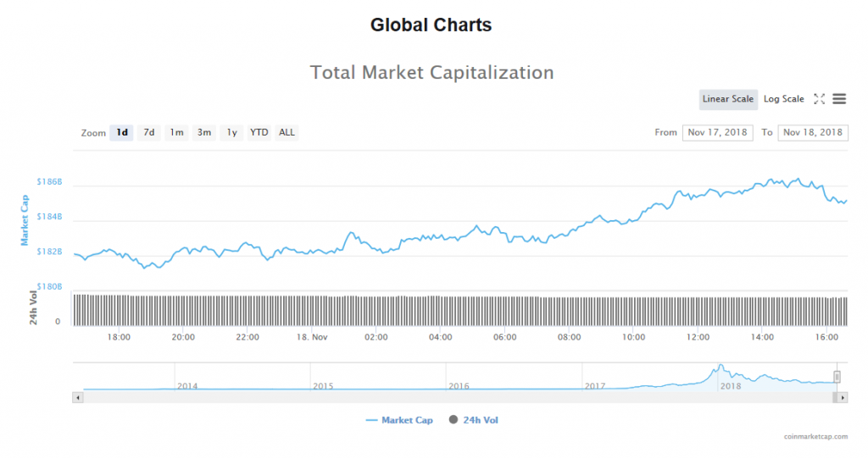Image resolution: width=868 pixels, height=459 pixels.
Task: Click the From date field
Action: pos(717,132)
